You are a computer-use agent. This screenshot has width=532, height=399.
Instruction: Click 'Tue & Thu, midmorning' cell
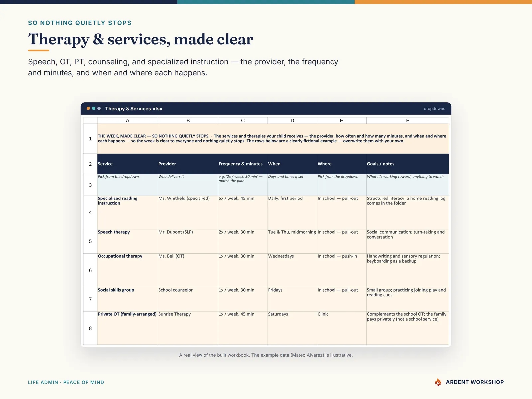[x=292, y=241]
